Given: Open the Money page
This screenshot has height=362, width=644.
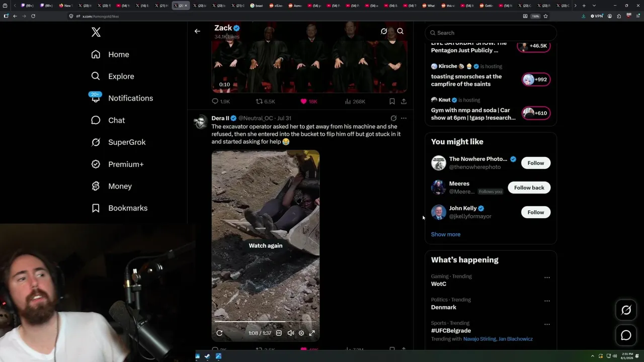Looking at the screenshot, I should pos(111,186).
